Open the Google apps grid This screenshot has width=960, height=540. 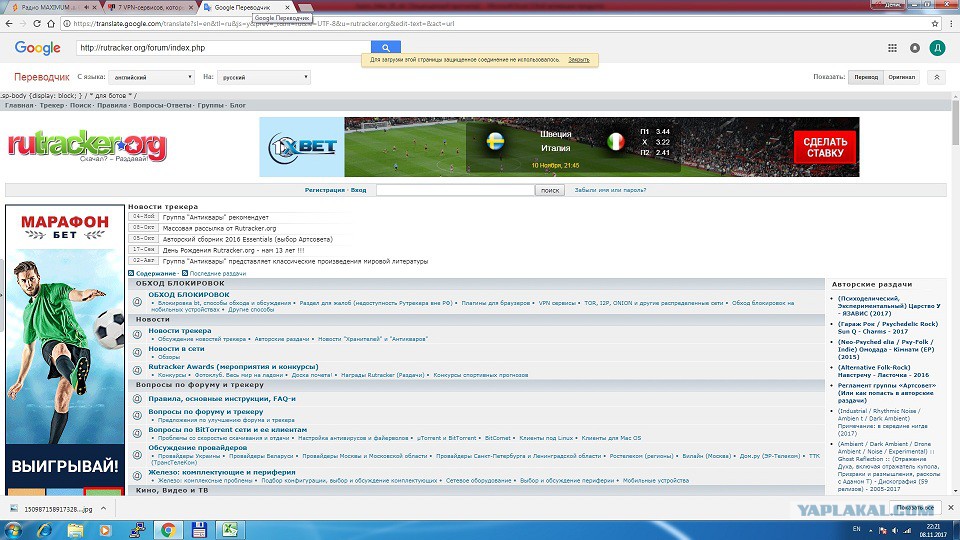click(892, 48)
